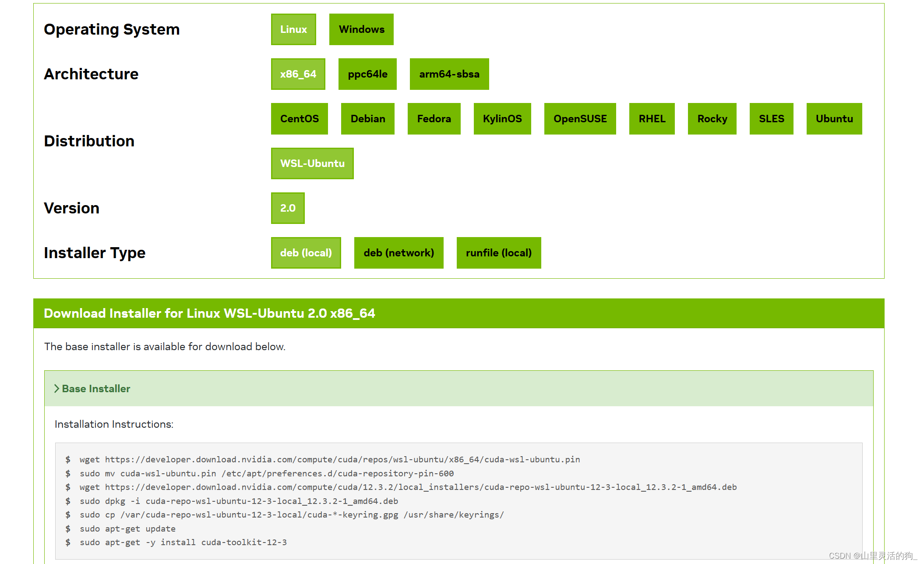
Task: Click the Rocky distribution tab
Action: pos(712,119)
